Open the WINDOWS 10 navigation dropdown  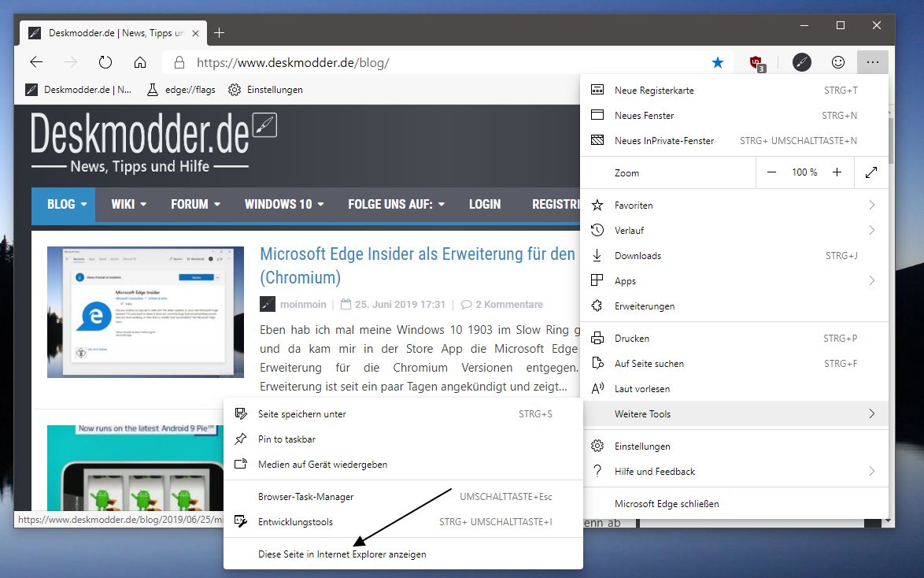pyautogui.click(x=284, y=205)
